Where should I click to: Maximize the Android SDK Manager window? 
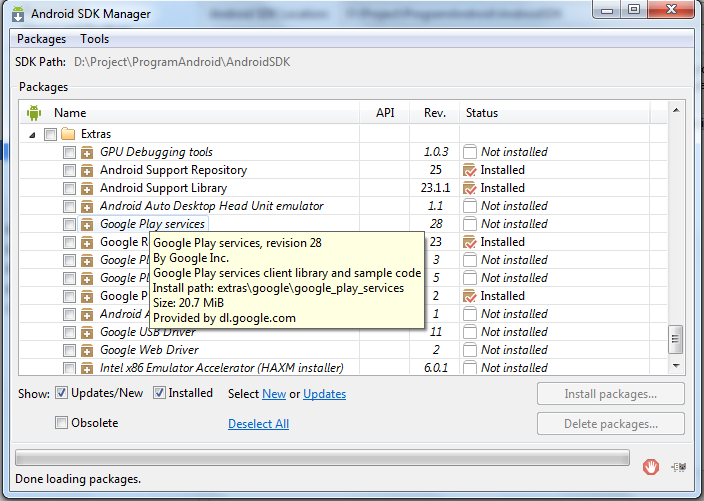(634, 9)
